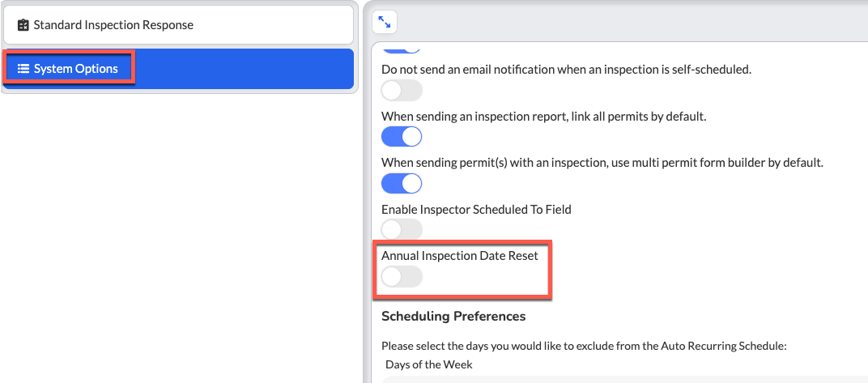Toggle the self-scheduled email notification switch
868x383 pixels.
click(402, 90)
